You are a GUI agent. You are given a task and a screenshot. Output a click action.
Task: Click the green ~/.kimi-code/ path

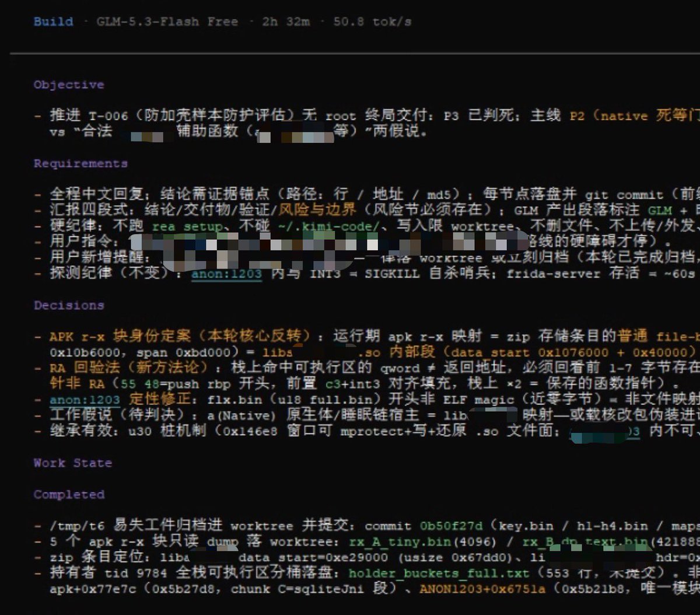click(328, 226)
